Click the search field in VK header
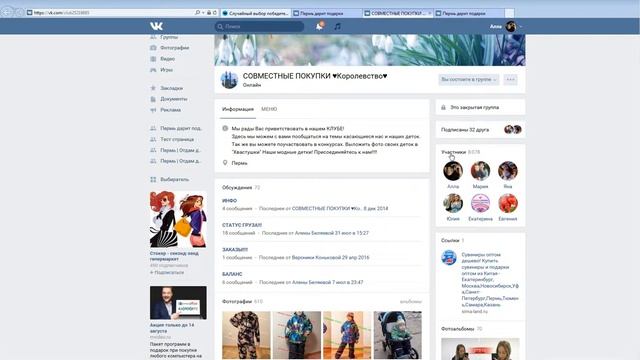The width and height of the screenshot is (640, 360). click(259, 27)
